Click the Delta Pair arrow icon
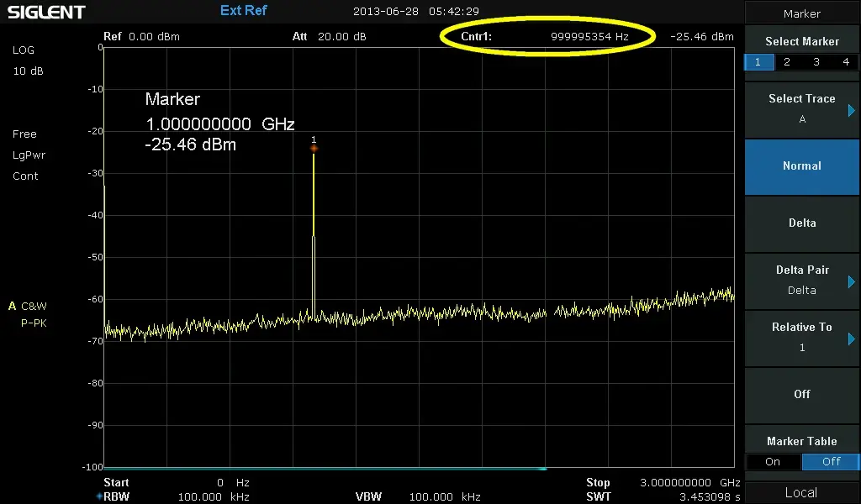This screenshot has width=861, height=504. click(852, 281)
